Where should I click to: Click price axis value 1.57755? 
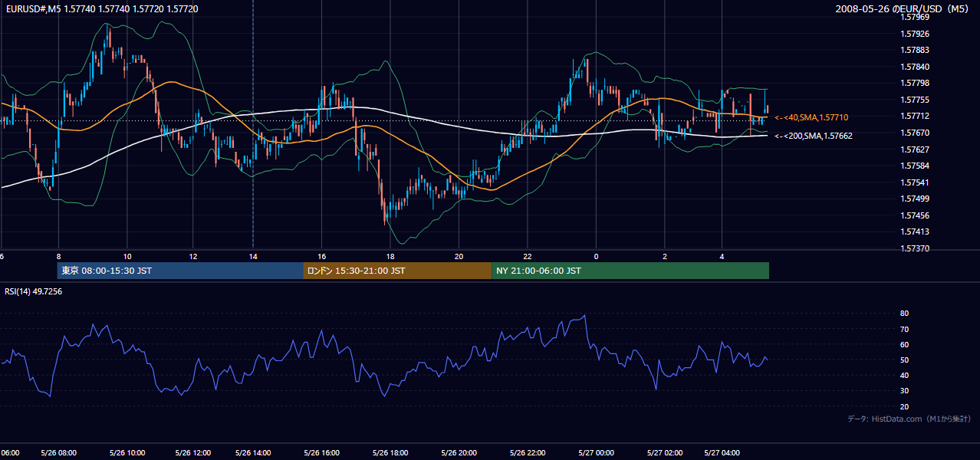pos(915,100)
